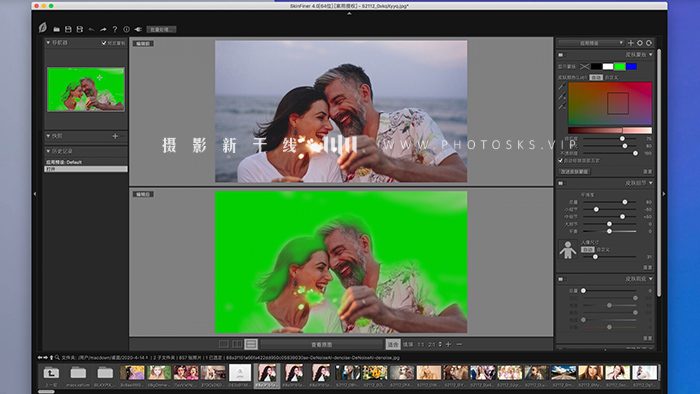
Task: Open a file with the folder icon
Action: click(57, 29)
